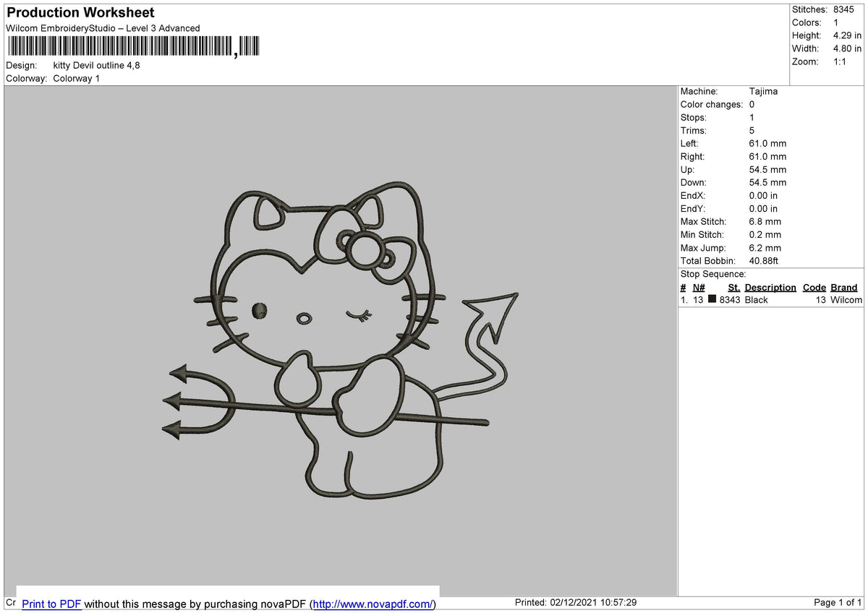Click the Total Bobbin value 40.88ft
The height and width of the screenshot is (613, 868).
[x=764, y=260]
